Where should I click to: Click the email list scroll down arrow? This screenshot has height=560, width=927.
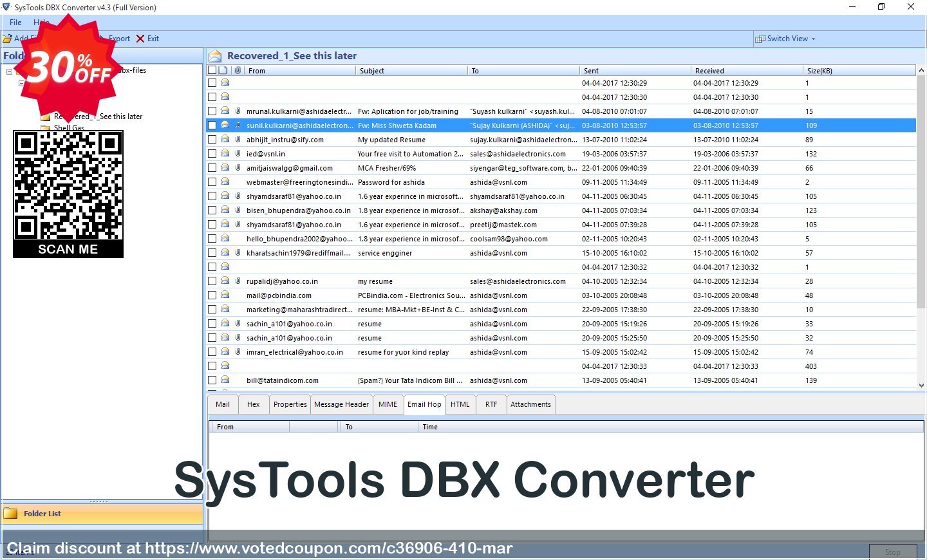click(x=922, y=385)
